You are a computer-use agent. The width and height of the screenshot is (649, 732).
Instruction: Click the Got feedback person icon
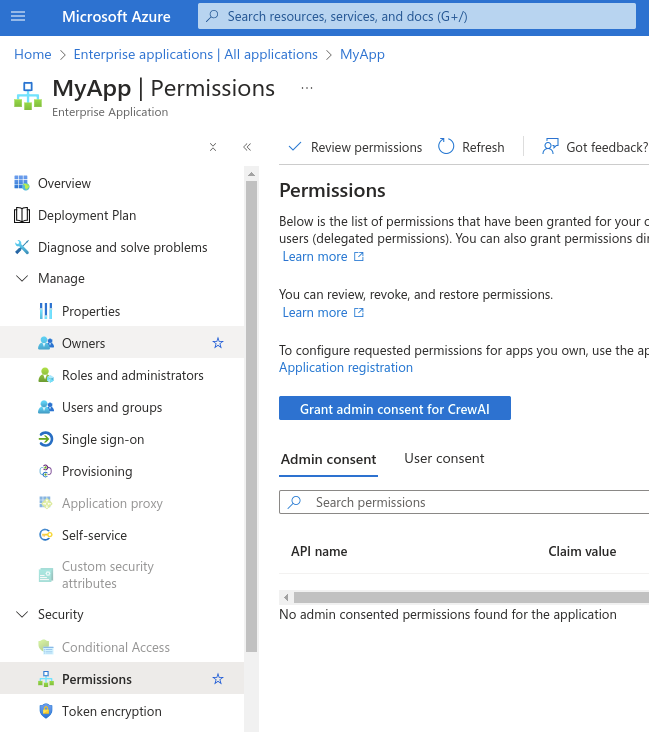550,147
